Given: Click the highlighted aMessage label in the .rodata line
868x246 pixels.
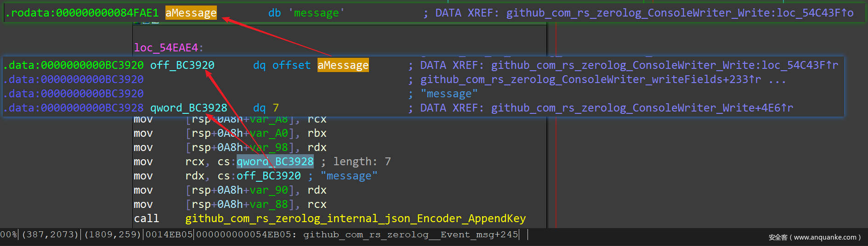Looking at the screenshot, I should pyautogui.click(x=191, y=13).
